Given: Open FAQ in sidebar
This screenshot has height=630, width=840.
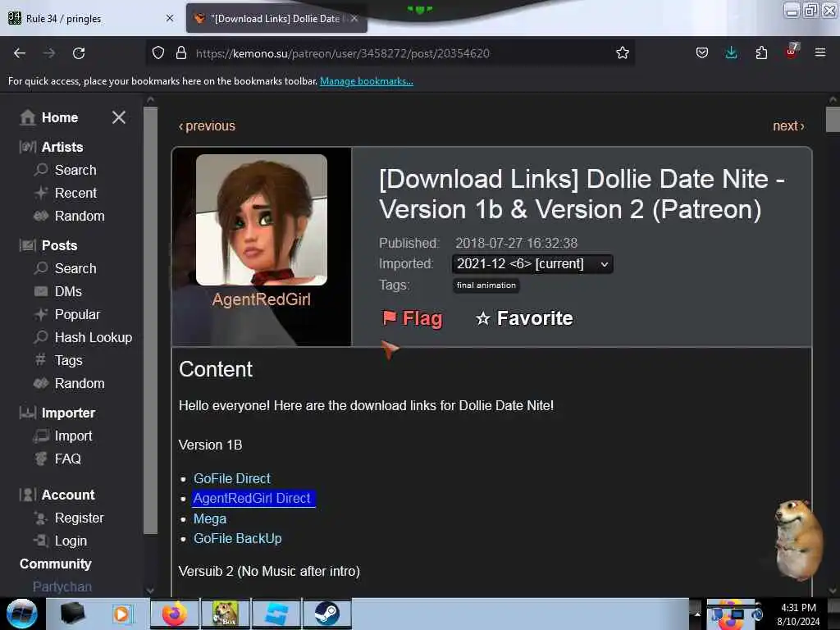Looking at the screenshot, I should 67,459.
